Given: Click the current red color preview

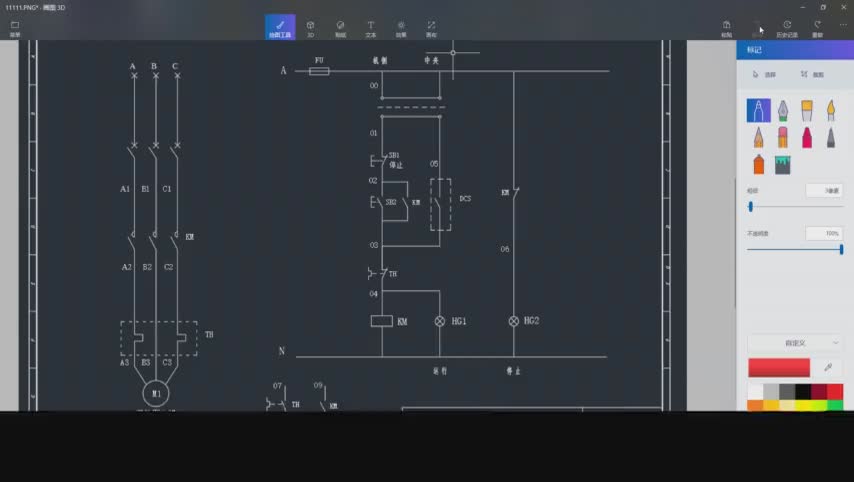Looking at the screenshot, I should point(779,368).
